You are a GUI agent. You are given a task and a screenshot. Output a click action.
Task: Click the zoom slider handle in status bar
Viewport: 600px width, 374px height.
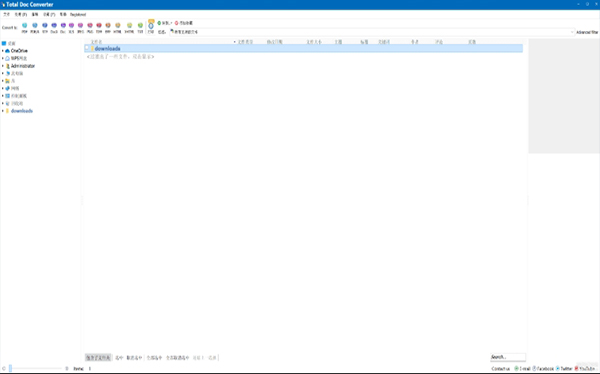(x=10, y=368)
